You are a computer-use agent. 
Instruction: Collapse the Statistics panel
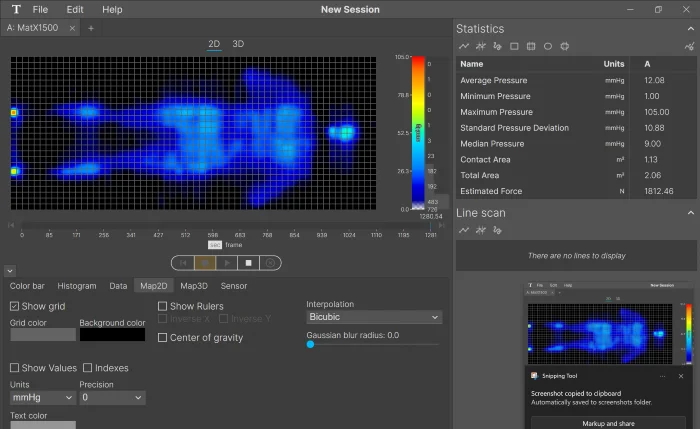pyautogui.click(x=689, y=29)
